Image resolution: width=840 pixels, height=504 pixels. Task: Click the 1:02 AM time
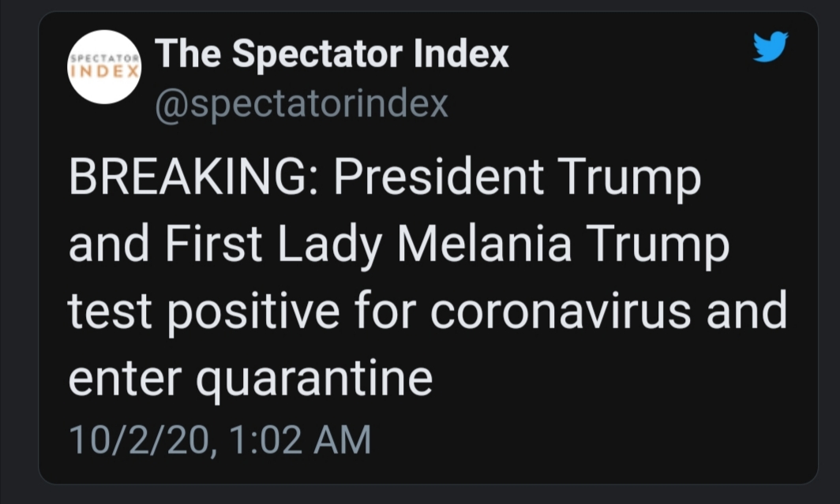click(301, 439)
